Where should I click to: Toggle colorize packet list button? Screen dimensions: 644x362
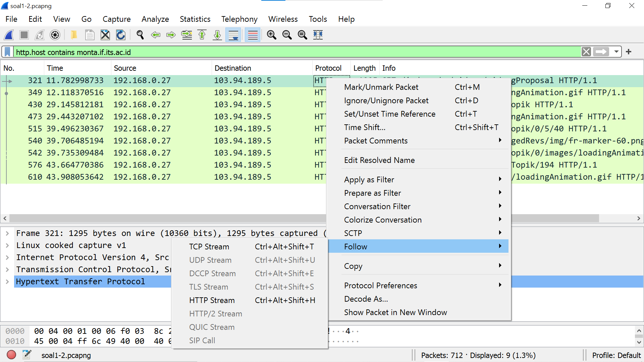coord(253,35)
